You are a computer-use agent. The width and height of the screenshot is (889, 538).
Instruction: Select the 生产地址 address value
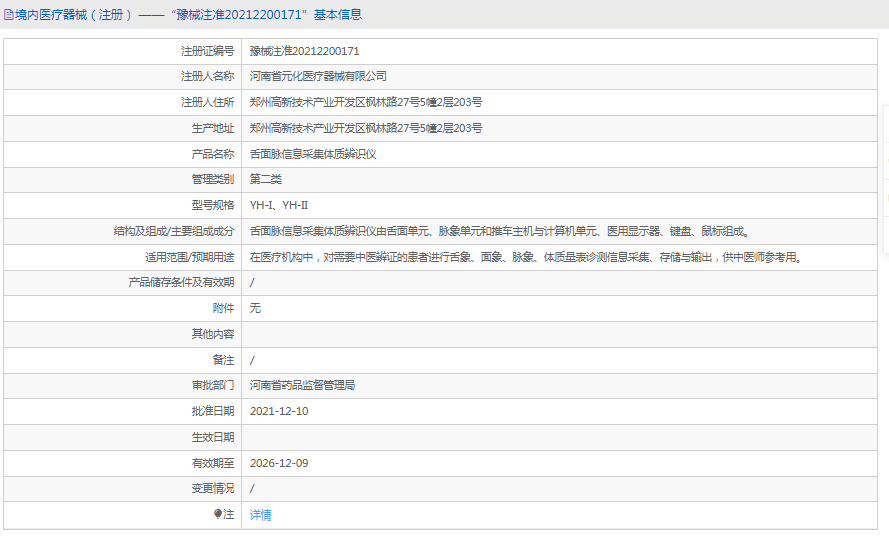(x=366, y=128)
